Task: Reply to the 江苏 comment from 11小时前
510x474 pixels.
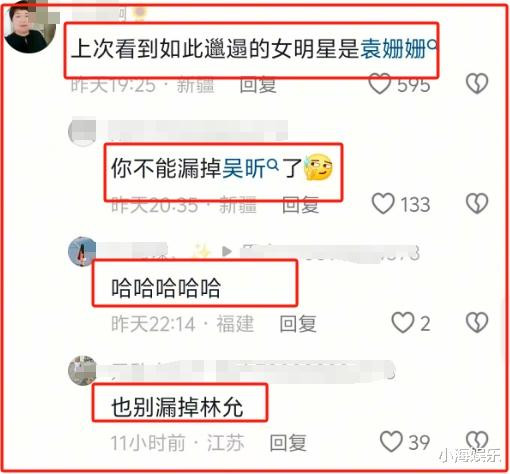Action: tap(288, 443)
